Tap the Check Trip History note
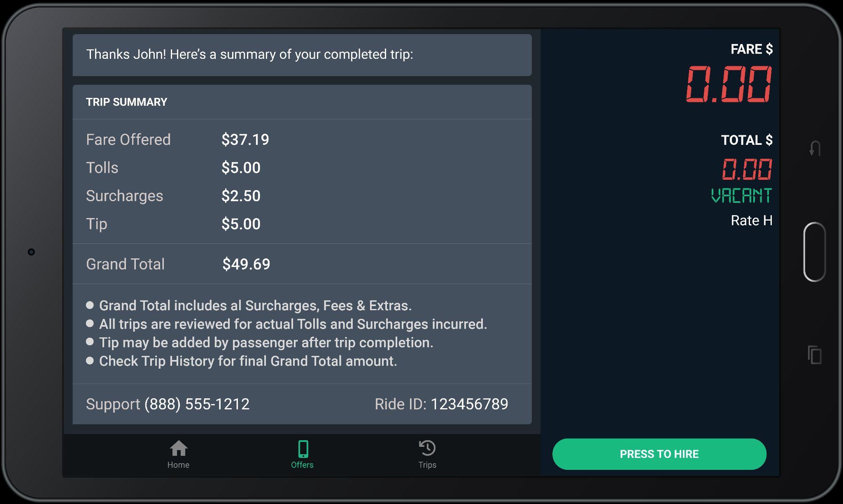This screenshot has width=843, height=504. point(248,361)
